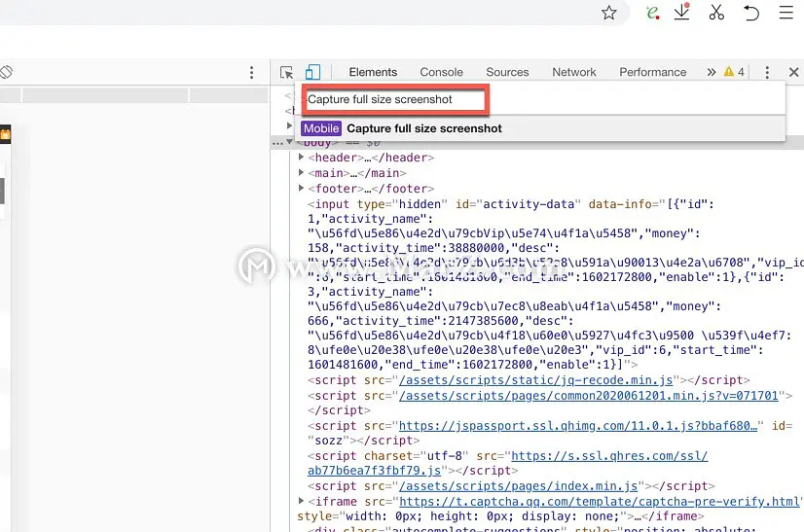Expand the header element node
Image resolution: width=804 pixels, height=532 pixels.
(x=301, y=157)
